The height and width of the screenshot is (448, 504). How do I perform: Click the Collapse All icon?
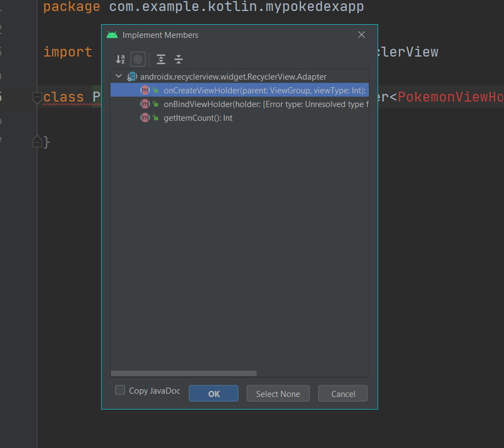pyautogui.click(x=178, y=59)
